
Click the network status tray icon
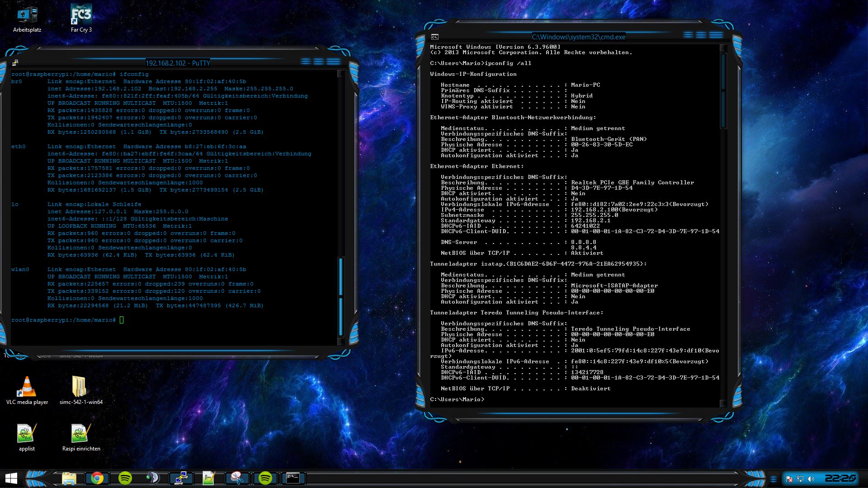(x=800, y=479)
